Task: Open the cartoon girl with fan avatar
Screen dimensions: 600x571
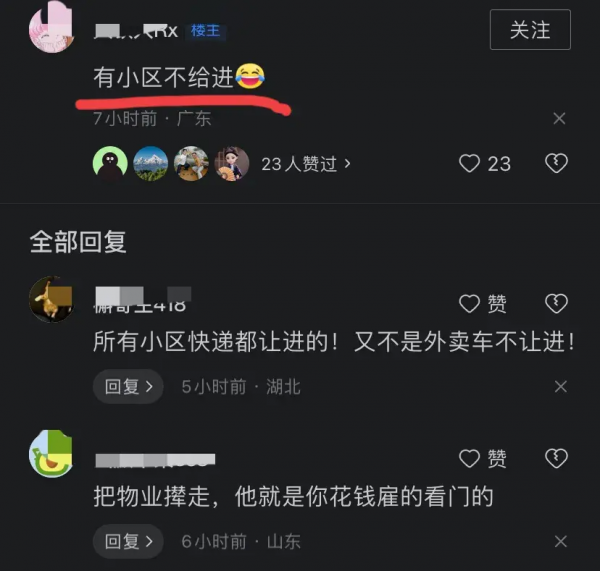Action: click(x=232, y=163)
